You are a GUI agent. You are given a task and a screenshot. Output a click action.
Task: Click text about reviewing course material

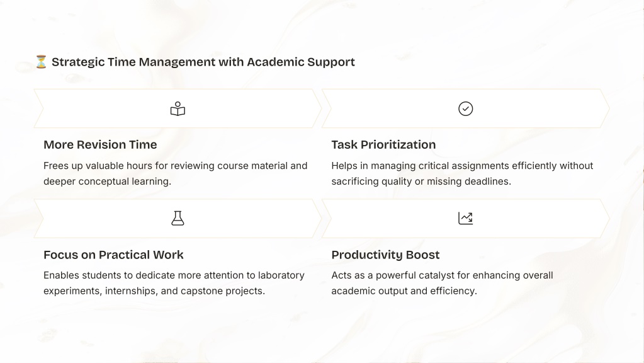tap(176, 173)
